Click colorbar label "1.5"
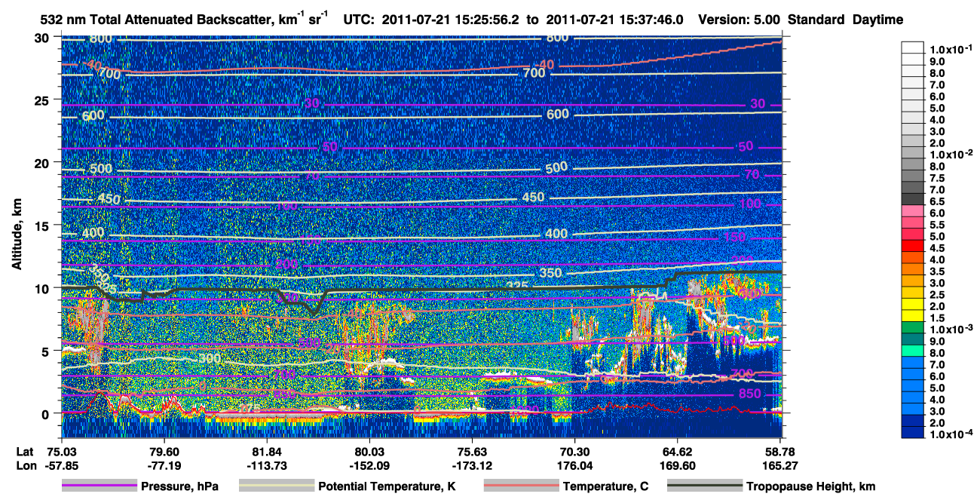 (x=938, y=318)
